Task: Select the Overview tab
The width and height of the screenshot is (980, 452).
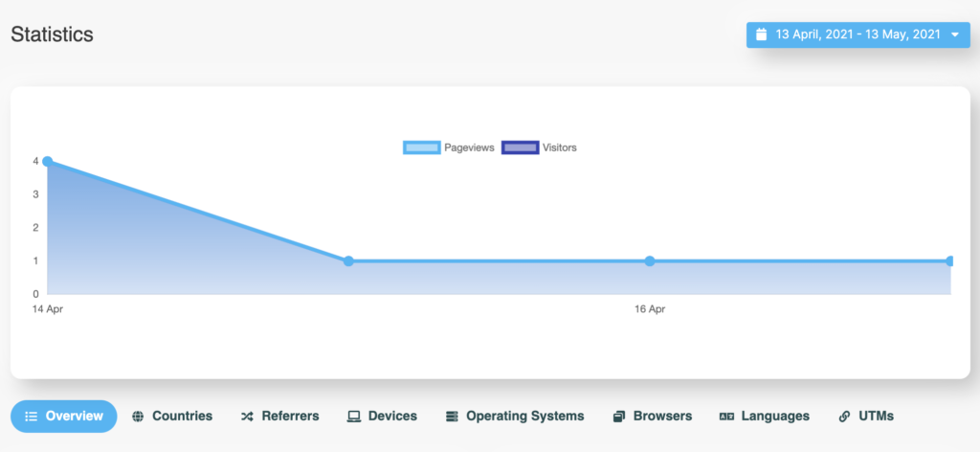Action: point(64,416)
